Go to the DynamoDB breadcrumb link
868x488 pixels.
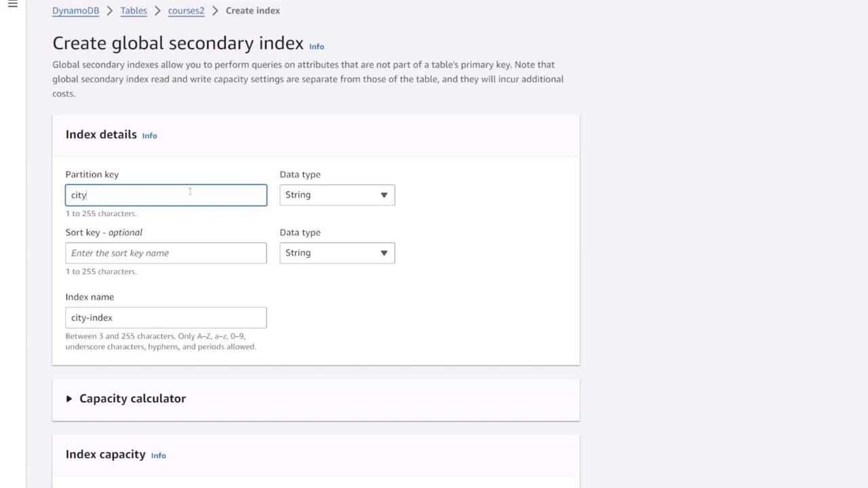coord(75,11)
